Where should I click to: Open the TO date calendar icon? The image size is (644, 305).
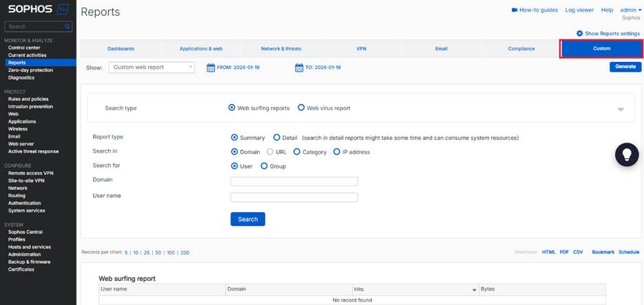pos(299,67)
